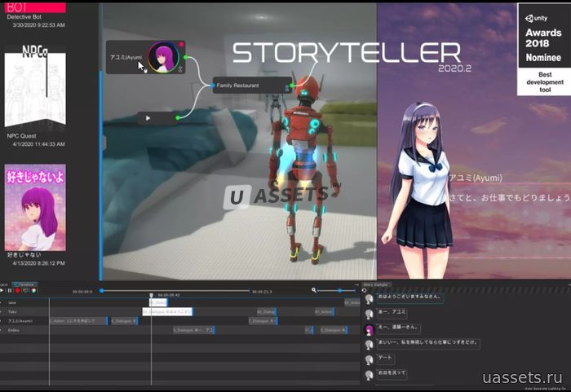The width and height of the screenshot is (571, 392).
Task: Select the selected clip on Jane track
Action: (x=158, y=302)
